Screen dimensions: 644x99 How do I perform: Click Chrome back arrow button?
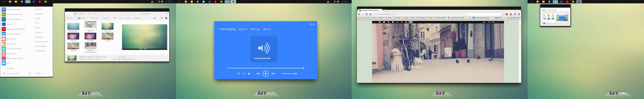pos(359,14)
